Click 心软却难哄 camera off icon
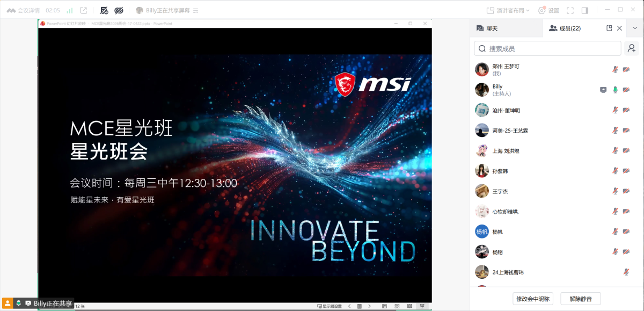This screenshot has width=644, height=311. 626,211
